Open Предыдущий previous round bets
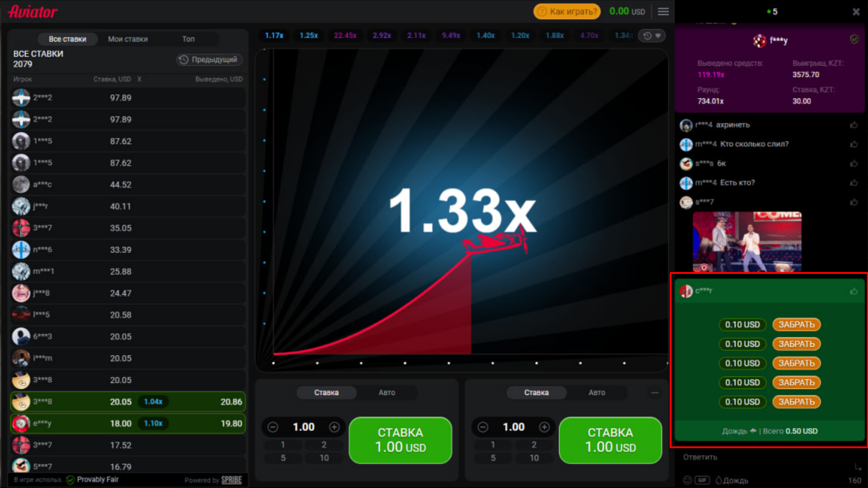 (209, 60)
